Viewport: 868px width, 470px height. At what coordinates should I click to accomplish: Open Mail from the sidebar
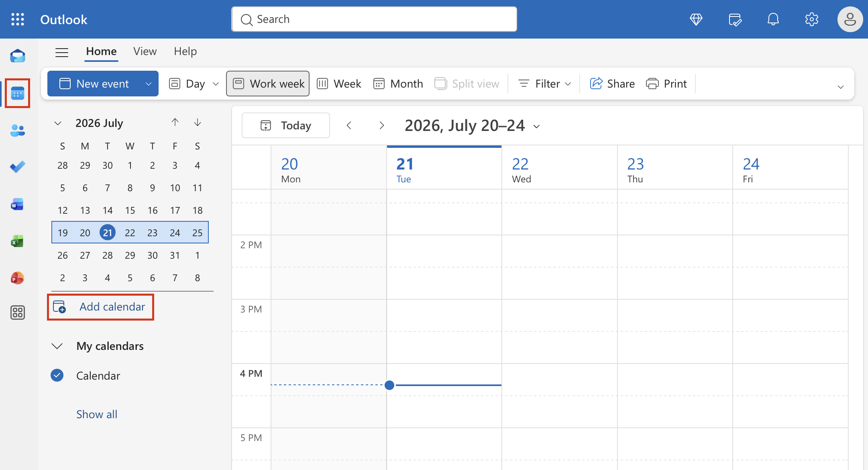click(18, 56)
